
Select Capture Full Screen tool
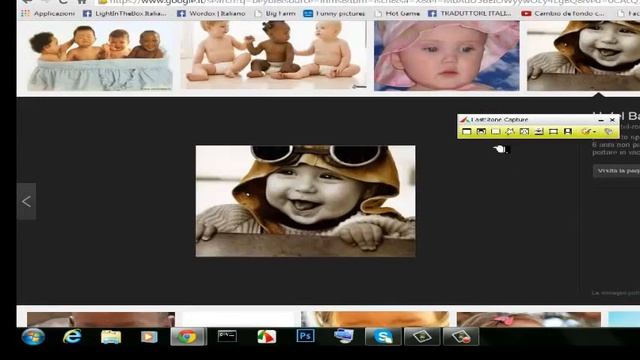tap(524, 131)
